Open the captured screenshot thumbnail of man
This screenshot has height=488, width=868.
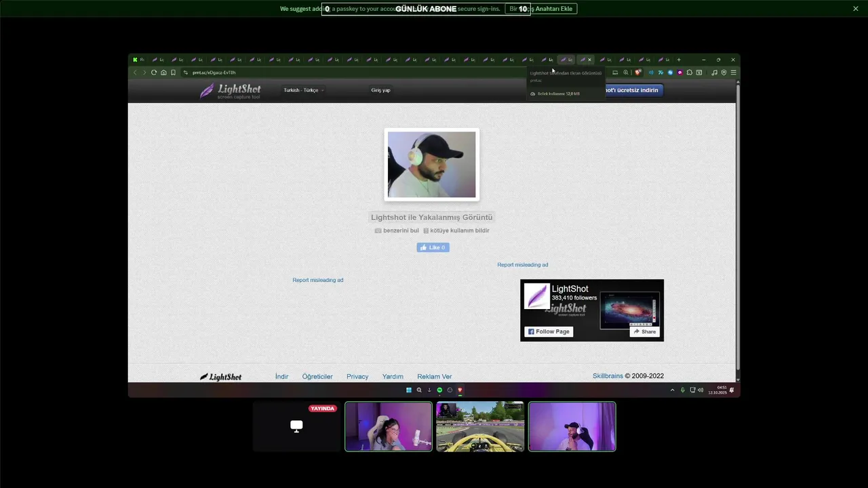coord(432,165)
